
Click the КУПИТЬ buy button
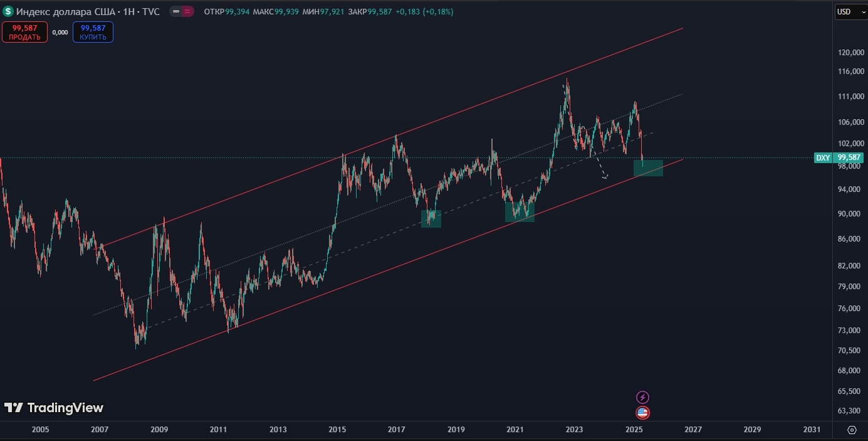[93, 32]
